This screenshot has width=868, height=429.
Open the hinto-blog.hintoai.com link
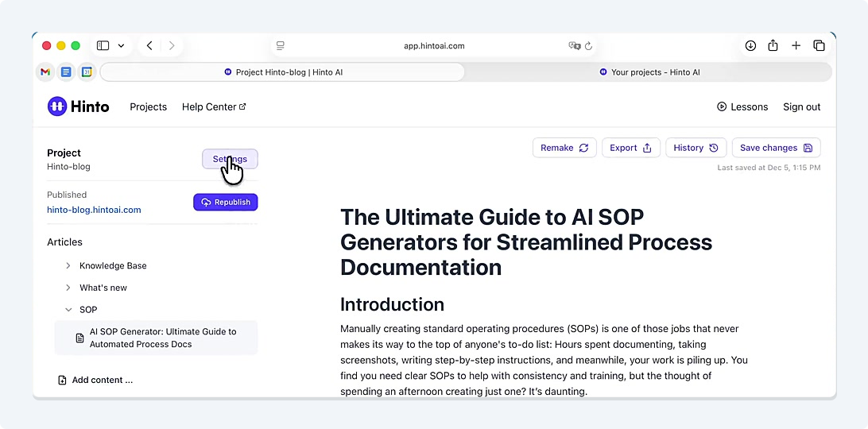click(x=94, y=210)
